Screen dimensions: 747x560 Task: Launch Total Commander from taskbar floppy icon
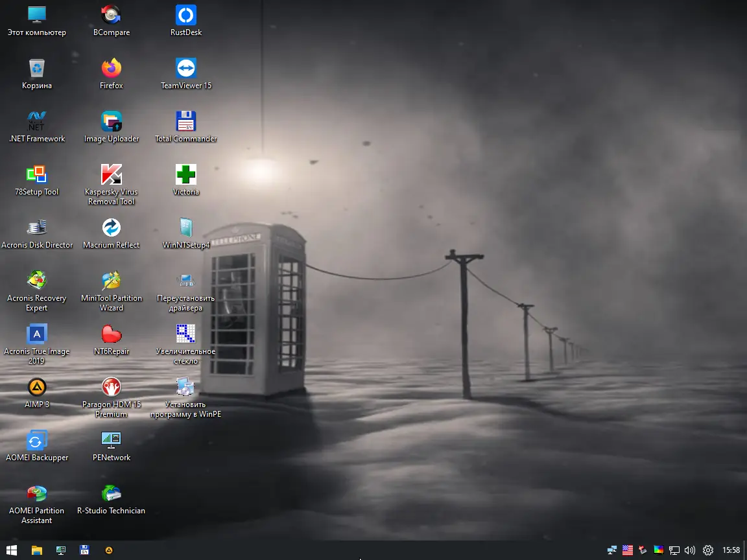coord(84,550)
